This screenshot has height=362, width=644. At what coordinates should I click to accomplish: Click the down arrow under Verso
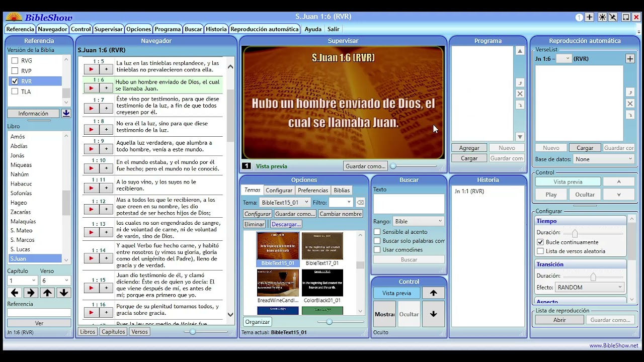63,293
